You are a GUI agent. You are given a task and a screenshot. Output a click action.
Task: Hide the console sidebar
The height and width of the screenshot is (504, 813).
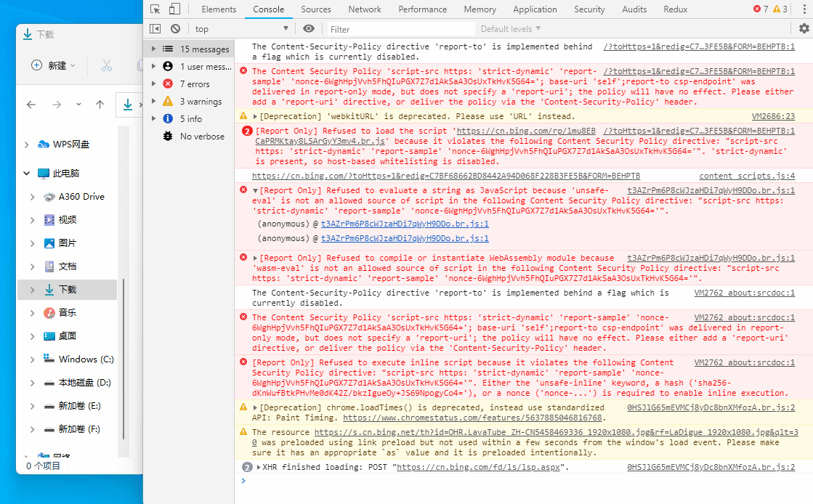point(155,28)
